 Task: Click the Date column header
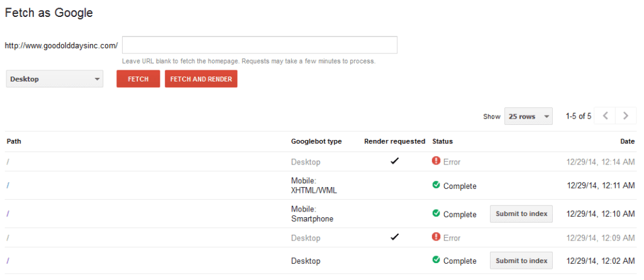point(628,141)
